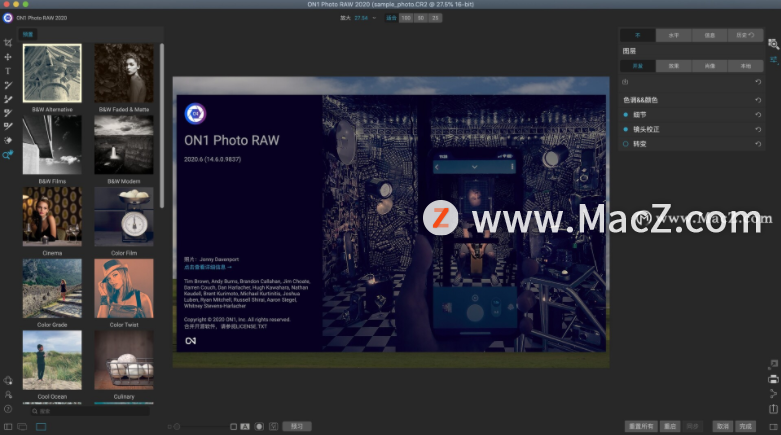Viewport: 781px width, 435px height.
Task: Select the Color Twist preset thumbnail
Action: [124, 289]
